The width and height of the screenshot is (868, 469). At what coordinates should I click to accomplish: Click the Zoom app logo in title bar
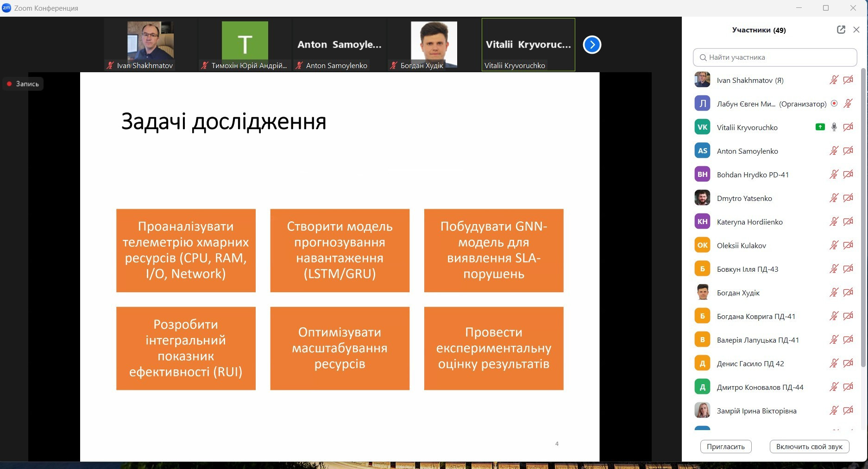pyautogui.click(x=6, y=8)
